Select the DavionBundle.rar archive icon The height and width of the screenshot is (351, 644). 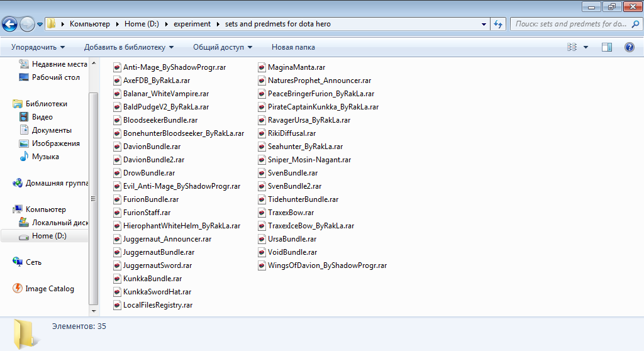[x=117, y=147]
